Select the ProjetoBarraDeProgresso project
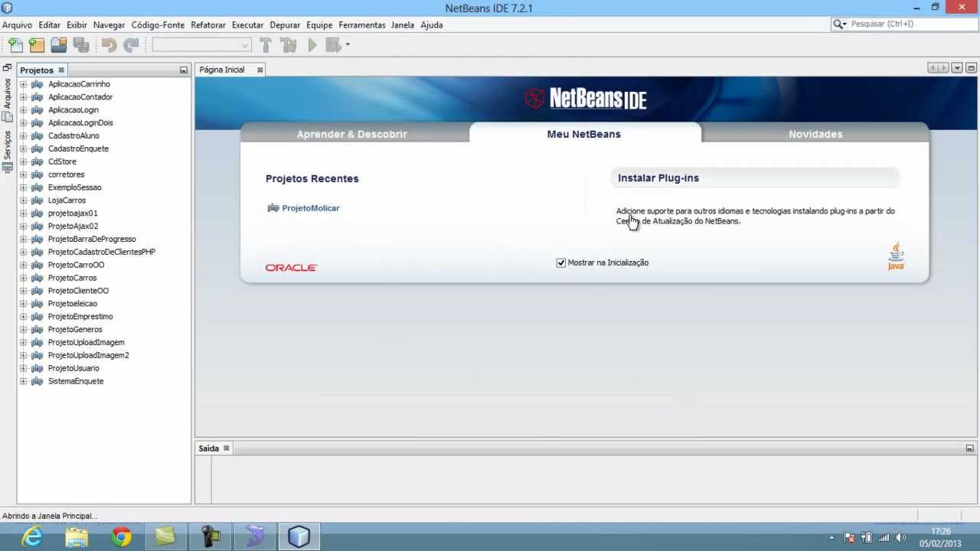Screen dimensions: 980x551 pos(92,239)
